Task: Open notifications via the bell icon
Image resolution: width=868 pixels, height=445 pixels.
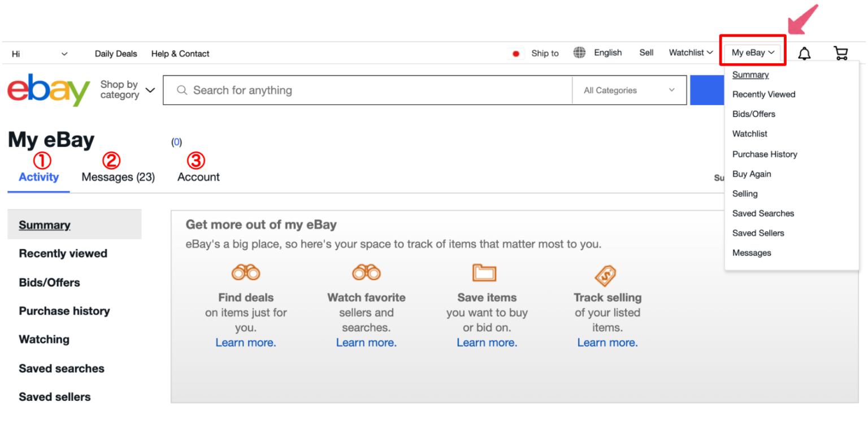Action: tap(804, 53)
